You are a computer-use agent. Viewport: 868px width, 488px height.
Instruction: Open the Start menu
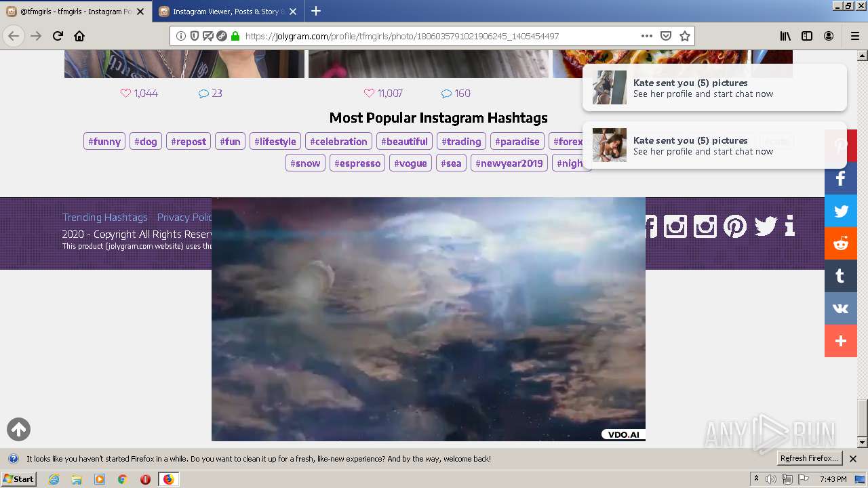click(x=18, y=479)
